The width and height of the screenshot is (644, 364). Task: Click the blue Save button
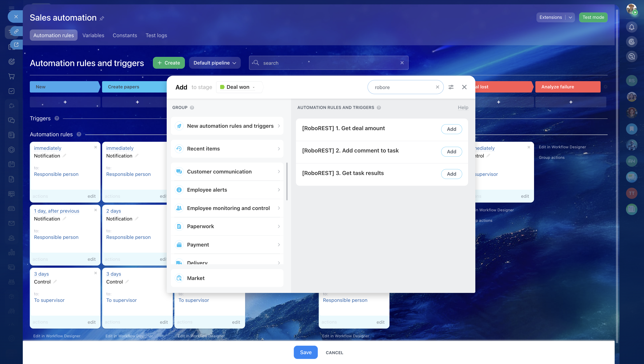click(305, 352)
